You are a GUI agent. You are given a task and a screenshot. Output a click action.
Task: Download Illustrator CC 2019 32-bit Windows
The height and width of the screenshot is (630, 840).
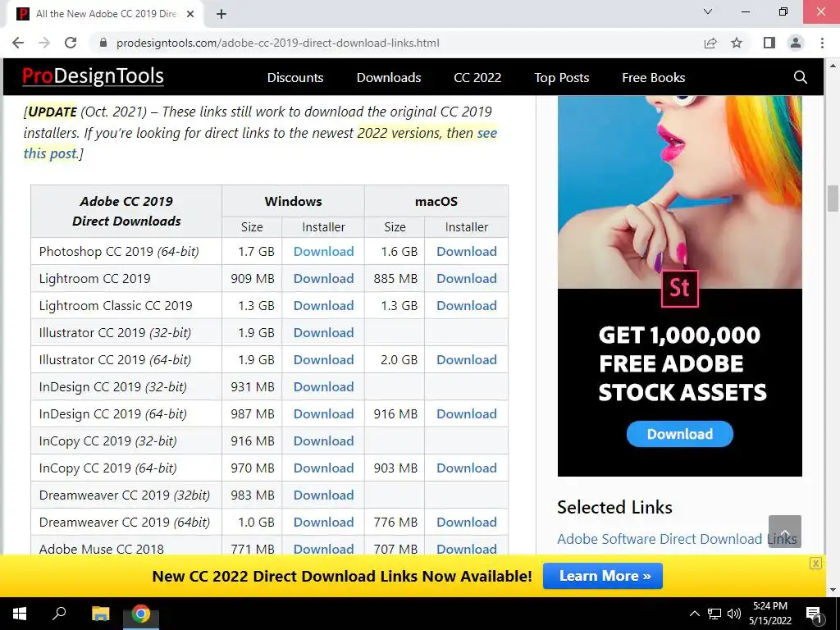click(x=323, y=333)
